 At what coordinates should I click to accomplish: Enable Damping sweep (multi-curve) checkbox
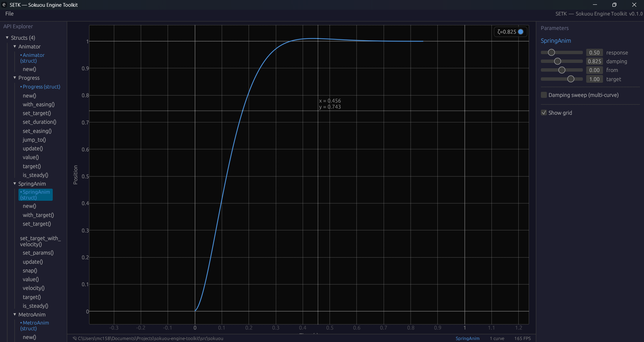click(x=544, y=95)
